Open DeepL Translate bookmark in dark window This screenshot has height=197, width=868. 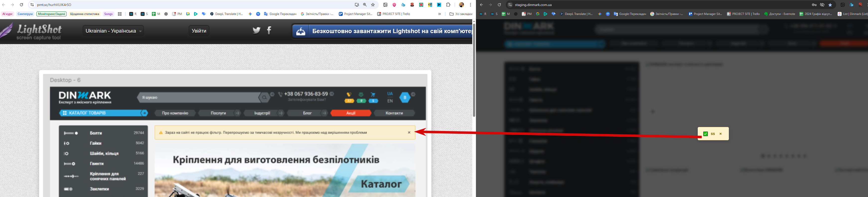click(576, 14)
